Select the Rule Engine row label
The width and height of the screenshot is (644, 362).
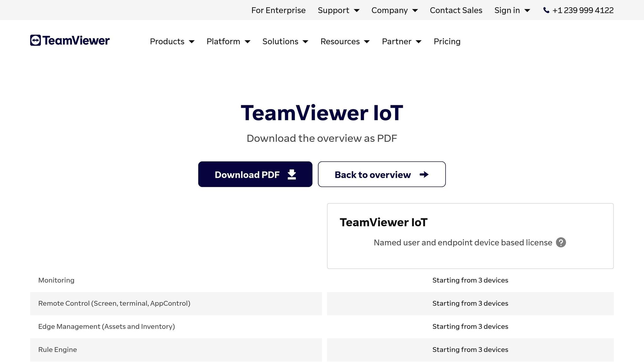(x=58, y=350)
